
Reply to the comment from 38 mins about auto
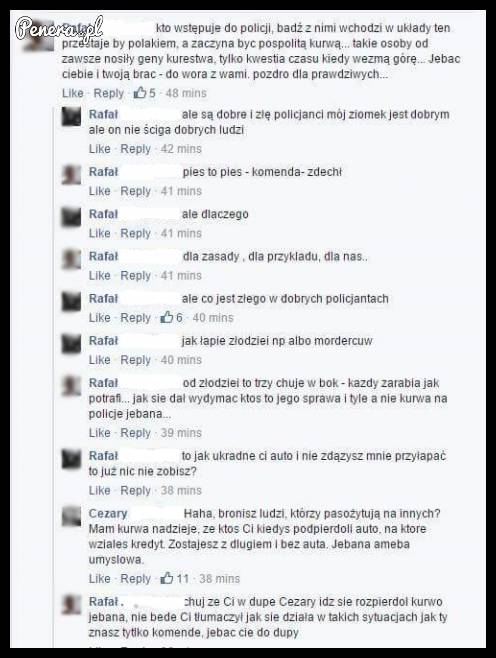pos(136,491)
